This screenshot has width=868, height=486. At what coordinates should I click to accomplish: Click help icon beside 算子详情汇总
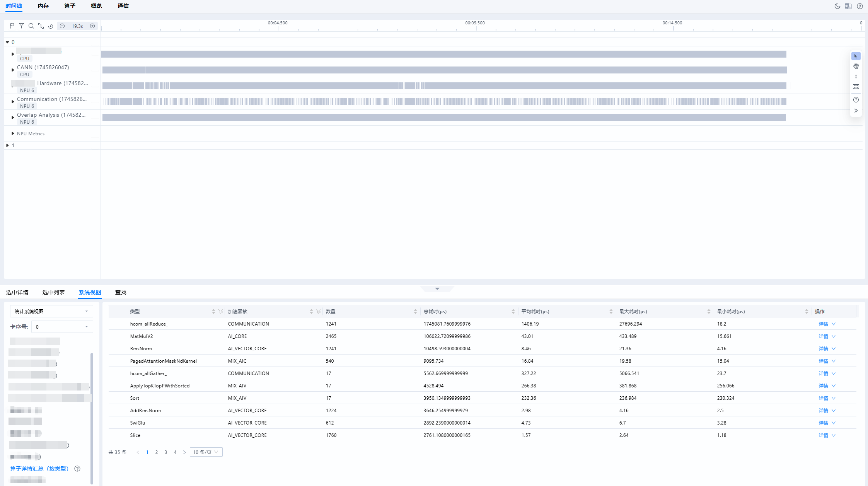point(77,469)
